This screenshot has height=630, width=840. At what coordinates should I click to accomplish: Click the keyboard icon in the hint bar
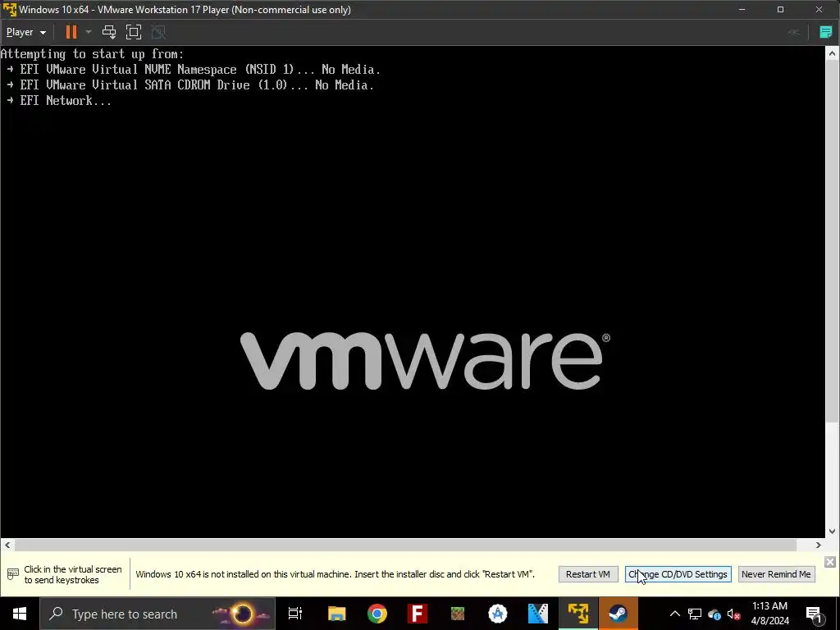(x=13, y=574)
